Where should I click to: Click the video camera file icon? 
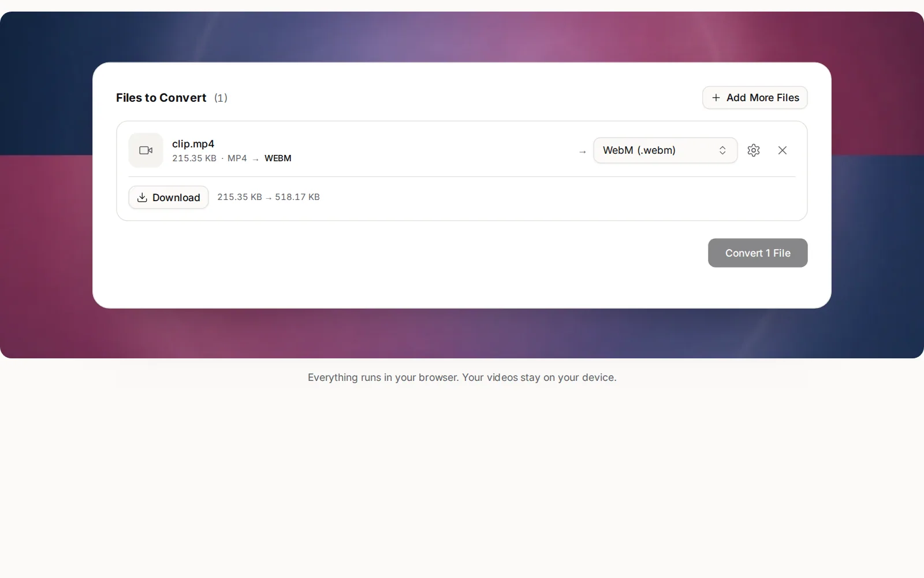click(146, 150)
